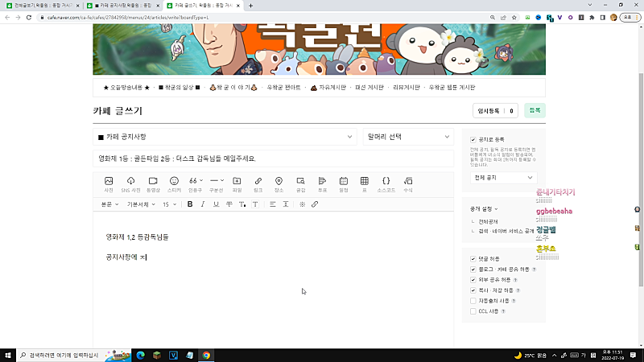Open the 왁굳의 일상 board menu
The image size is (644, 362).
(x=179, y=88)
